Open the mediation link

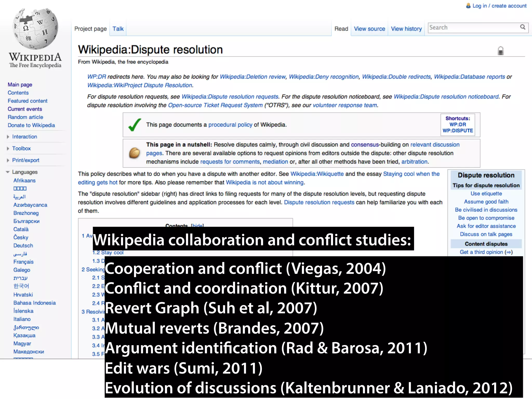click(275, 162)
